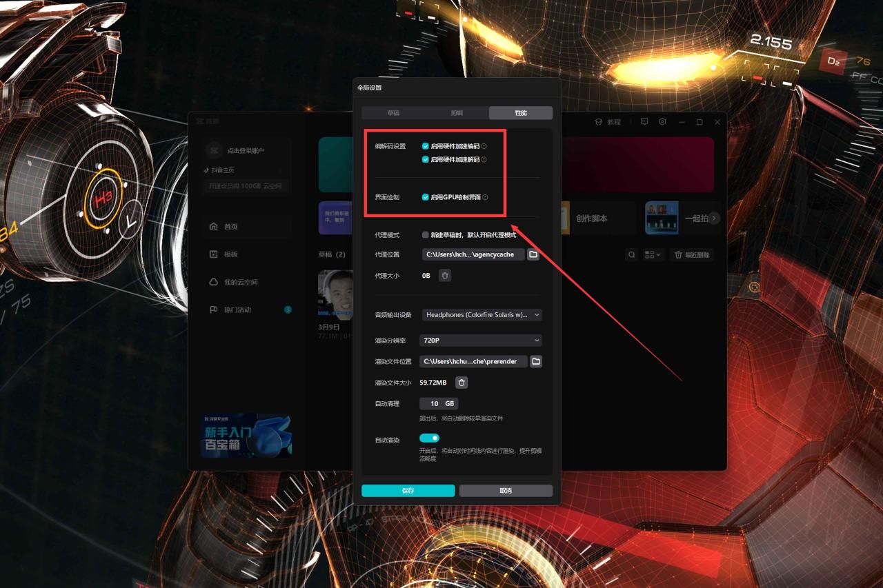Show help tip for 启用硬件加速解码
Viewport: 883px width, 588px height.
tap(484, 159)
